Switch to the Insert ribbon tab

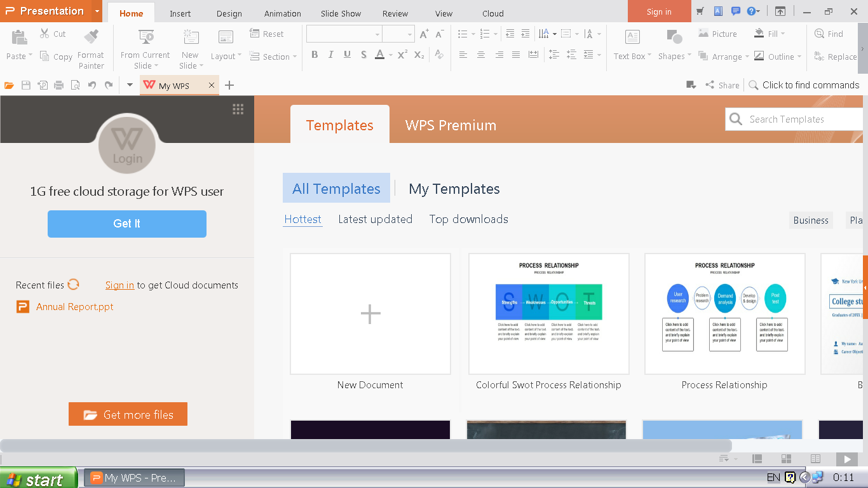tap(180, 13)
